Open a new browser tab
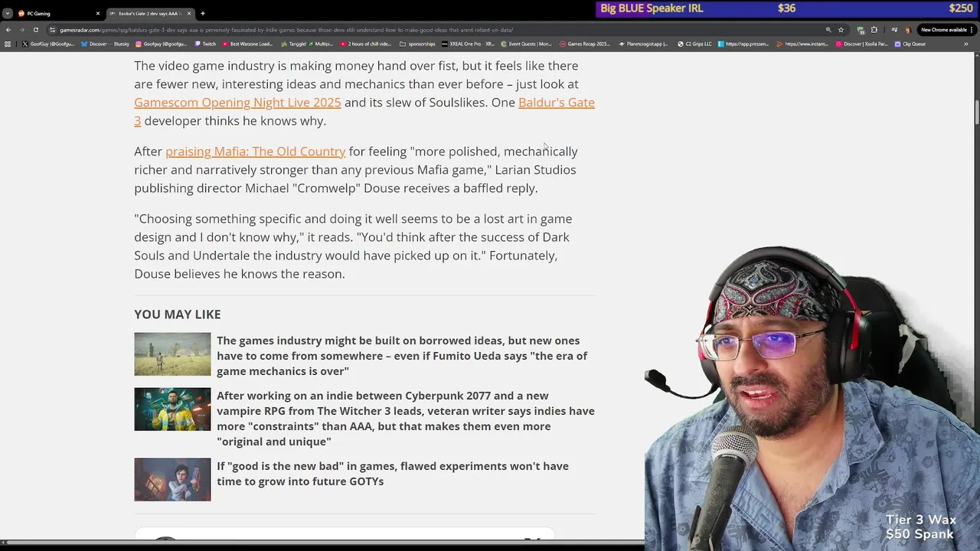980x551 pixels. coord(202,13)
